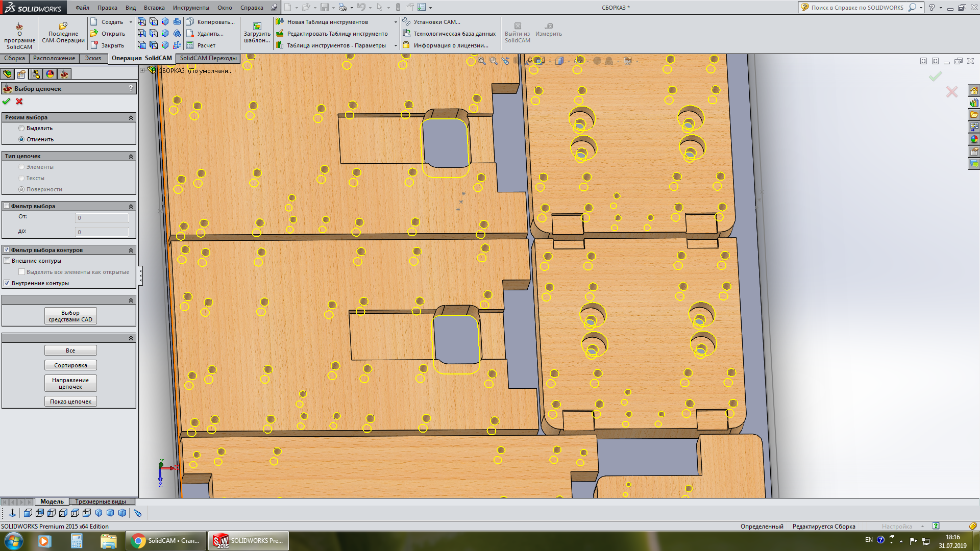Collapse the 'Тип цепочек' section
This screenshot has width=980, height=551.
131,156
